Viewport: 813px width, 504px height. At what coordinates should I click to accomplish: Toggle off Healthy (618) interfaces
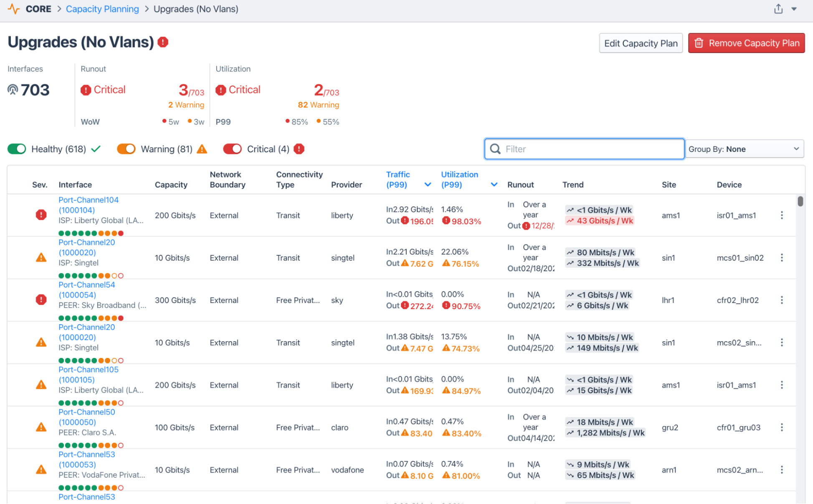(17, 149)
